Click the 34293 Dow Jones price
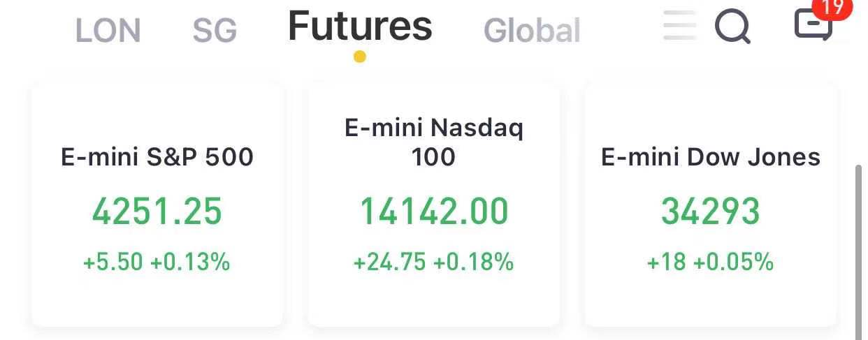This screenshot has width=868, height=340. click(x=710, y=212)
